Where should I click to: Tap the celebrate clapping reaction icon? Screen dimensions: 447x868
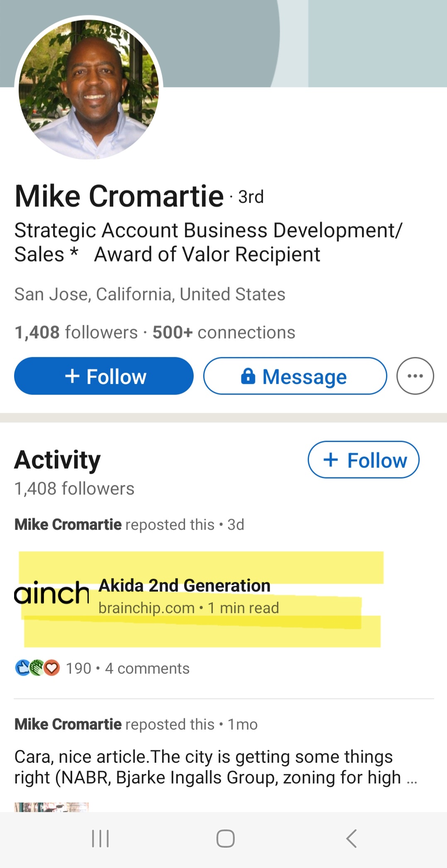(37, 668)
